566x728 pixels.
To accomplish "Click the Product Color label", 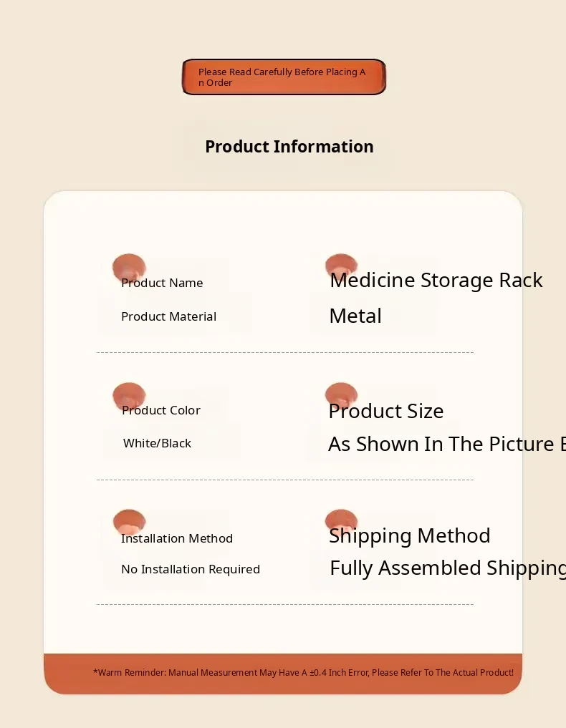I will click(x=161, y=410).
